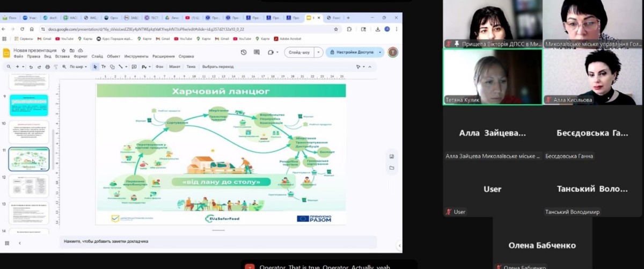644x269 pixels.
Task: Click the Google account avatar
Action: [393, 52]
